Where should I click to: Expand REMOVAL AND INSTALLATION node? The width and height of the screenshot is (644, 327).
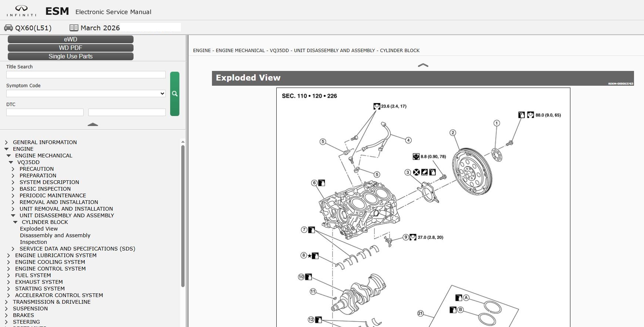coord(13,202)
